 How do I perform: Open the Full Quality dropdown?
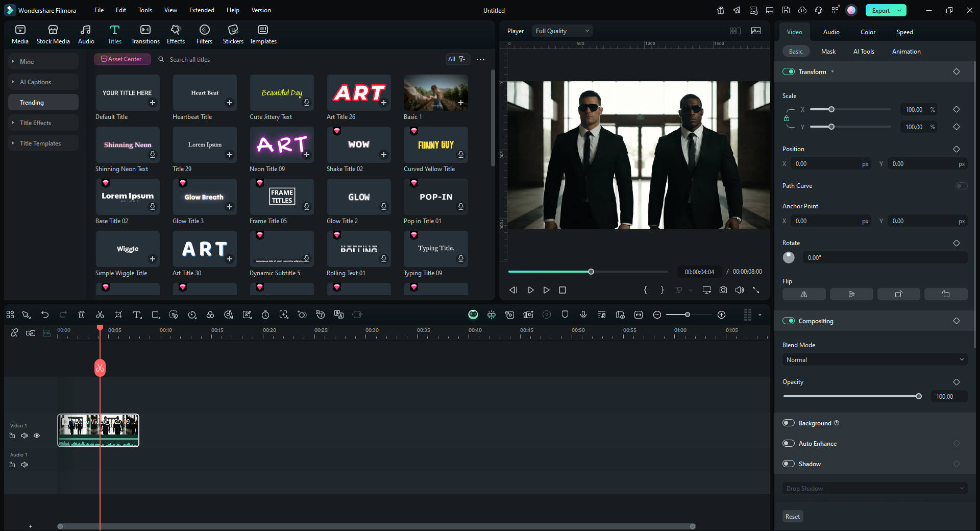[562, 31]
